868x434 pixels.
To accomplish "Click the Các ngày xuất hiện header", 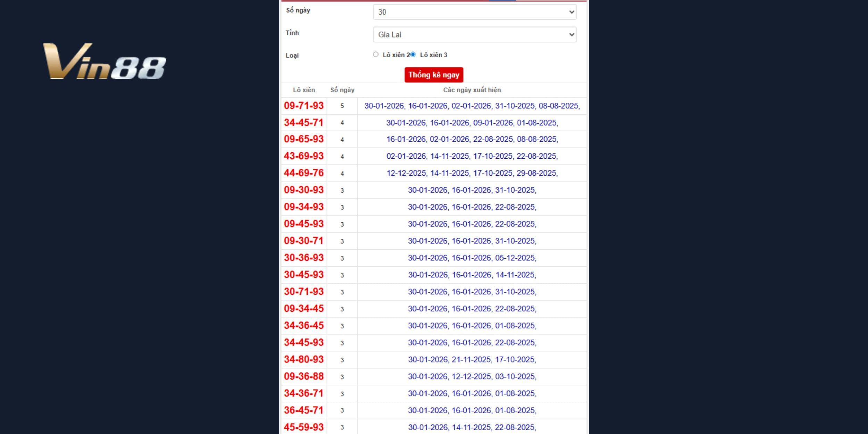I will click(x=471, y=90).
